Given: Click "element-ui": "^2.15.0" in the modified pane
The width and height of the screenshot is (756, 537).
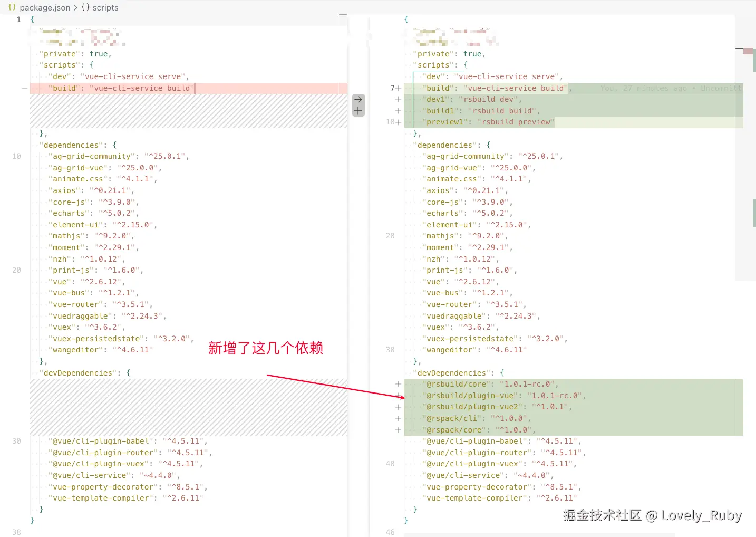Looking at the screenshot, I should coord(476,225).
